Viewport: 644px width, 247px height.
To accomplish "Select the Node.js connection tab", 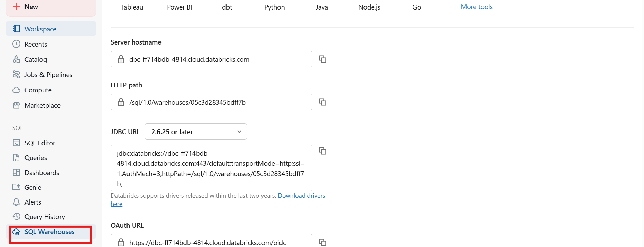I will (x=369, y=7).
